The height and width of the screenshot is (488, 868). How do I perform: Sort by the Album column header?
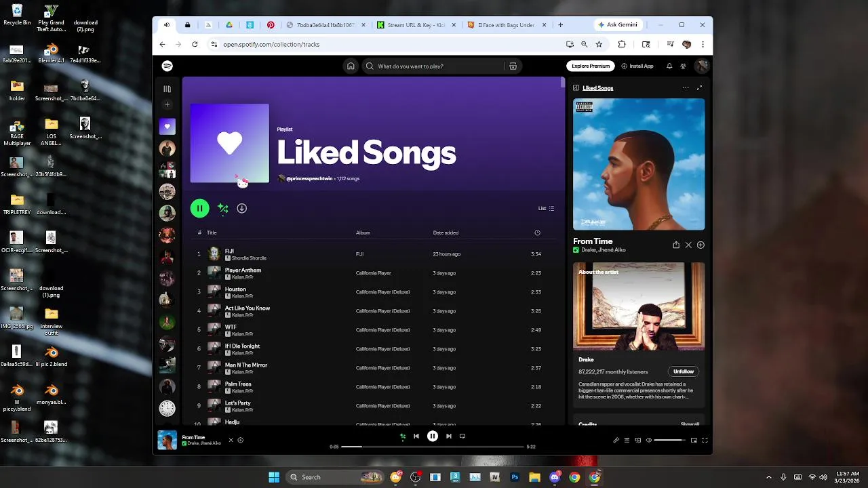pos(363,232)
